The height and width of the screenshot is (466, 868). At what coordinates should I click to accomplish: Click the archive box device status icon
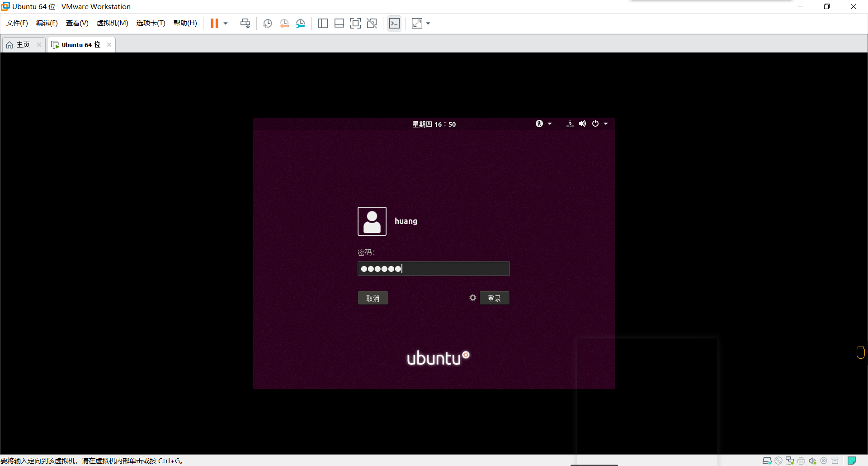coord(835,461)
